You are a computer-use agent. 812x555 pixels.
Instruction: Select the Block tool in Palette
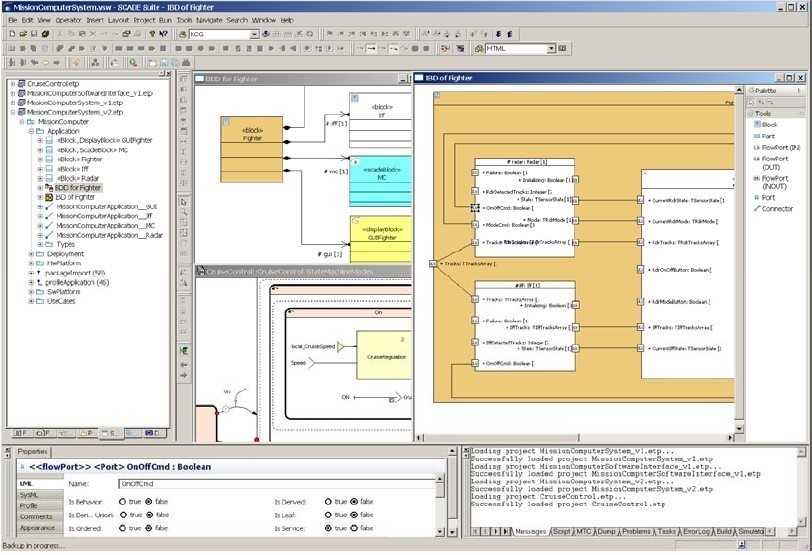pyautogui.click(x=768, y=124)
